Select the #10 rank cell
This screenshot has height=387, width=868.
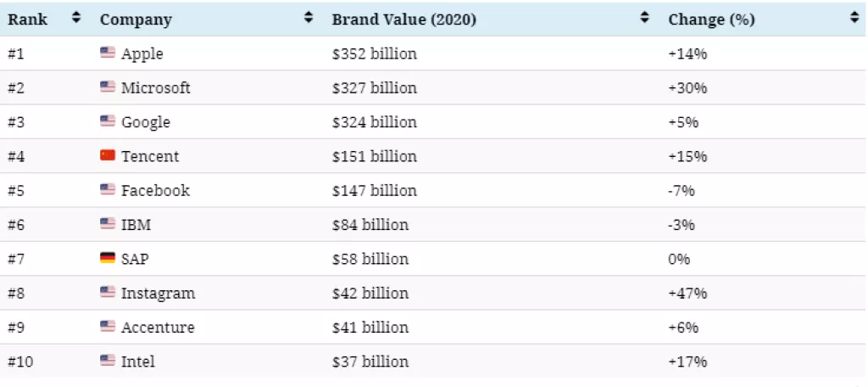20,362
